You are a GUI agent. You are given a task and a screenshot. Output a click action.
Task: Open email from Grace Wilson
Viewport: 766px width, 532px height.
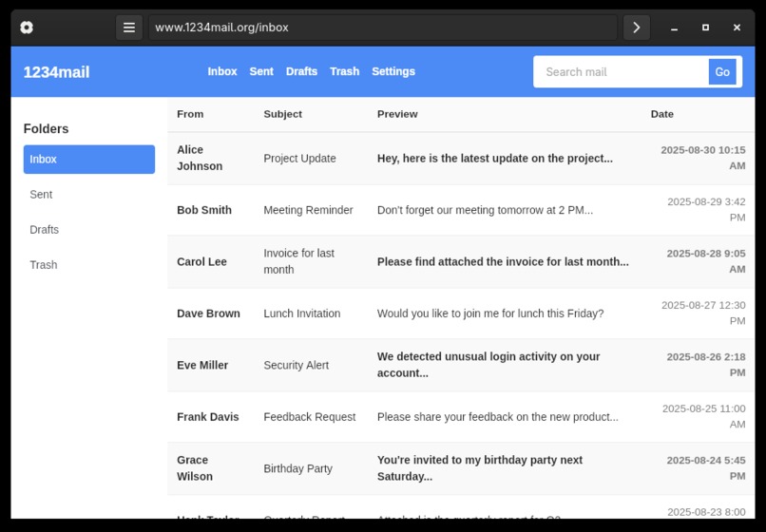tap(195, 468)
